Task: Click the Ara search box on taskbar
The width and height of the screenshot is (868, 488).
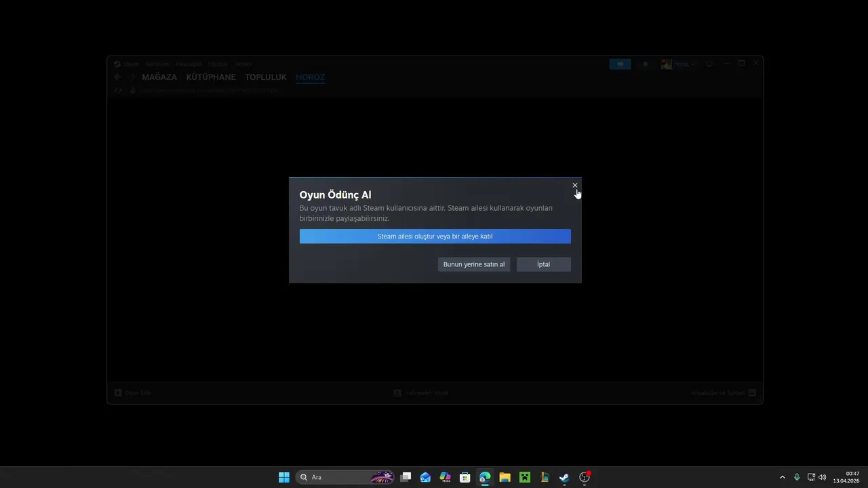Action: pyautogui.click(x=346, y=477)
